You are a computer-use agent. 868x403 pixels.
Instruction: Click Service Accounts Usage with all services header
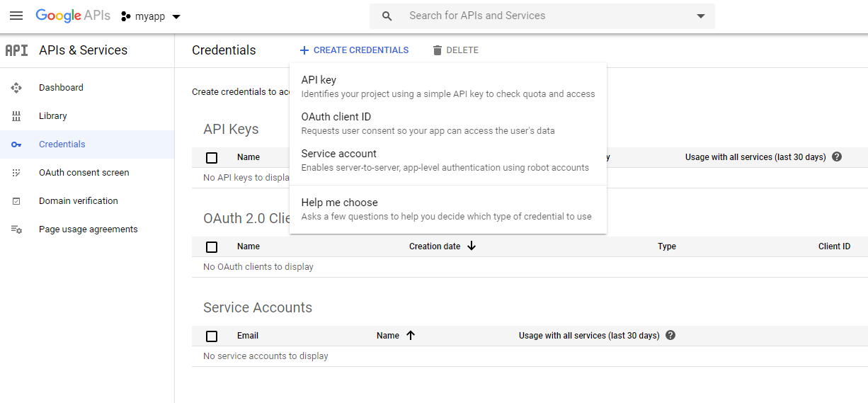589,336
